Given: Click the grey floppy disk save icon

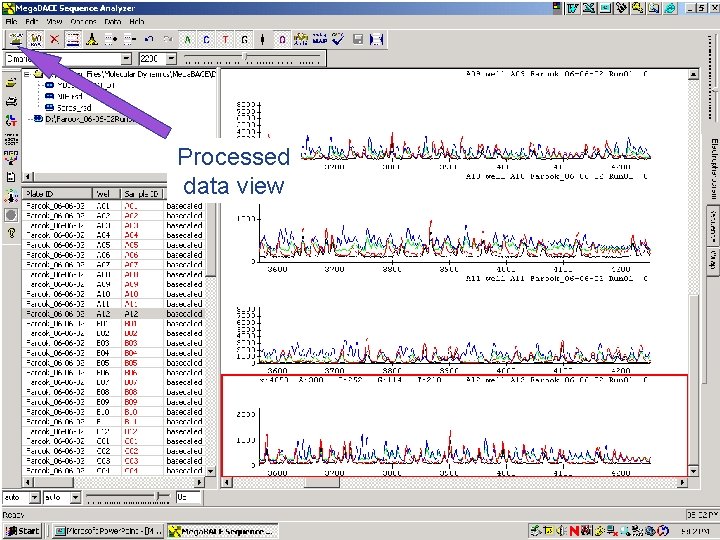Looking at the screenshot, I should click(358, 39).
